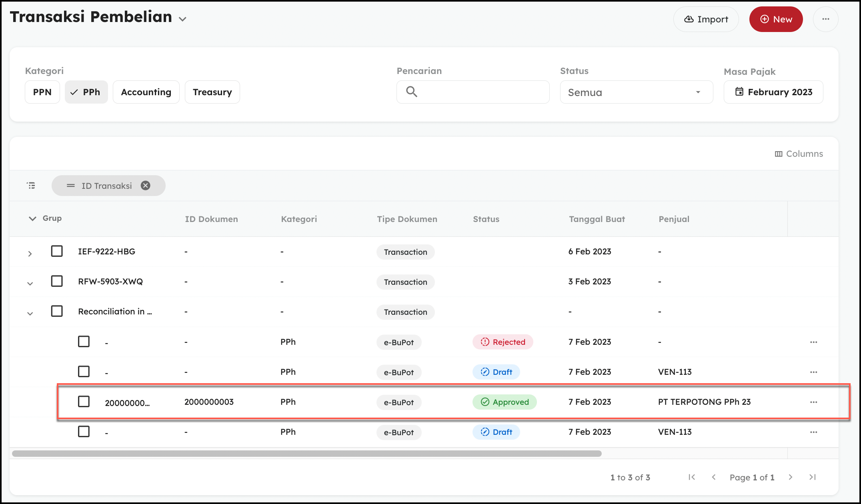Select checkbox of document 2000000003 row
The height and width of the screenshot is (504, 861).
point(84,402)
